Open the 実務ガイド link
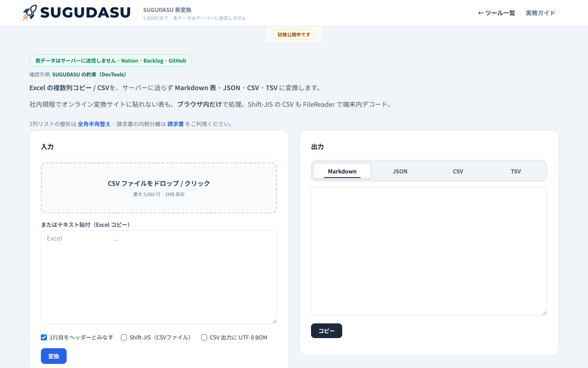Viewport: 588px width, 368px height. click(541, 13)
